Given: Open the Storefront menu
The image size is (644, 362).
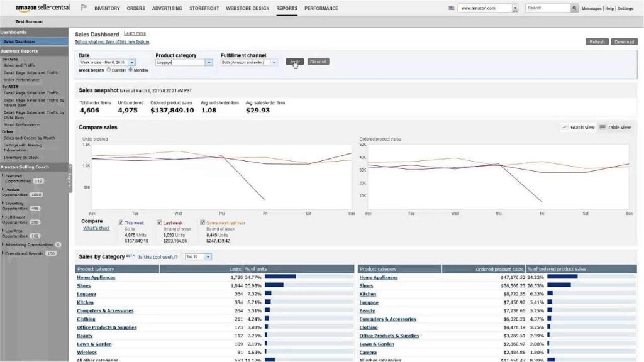Looking at the screenshot, I should (204, 8).
